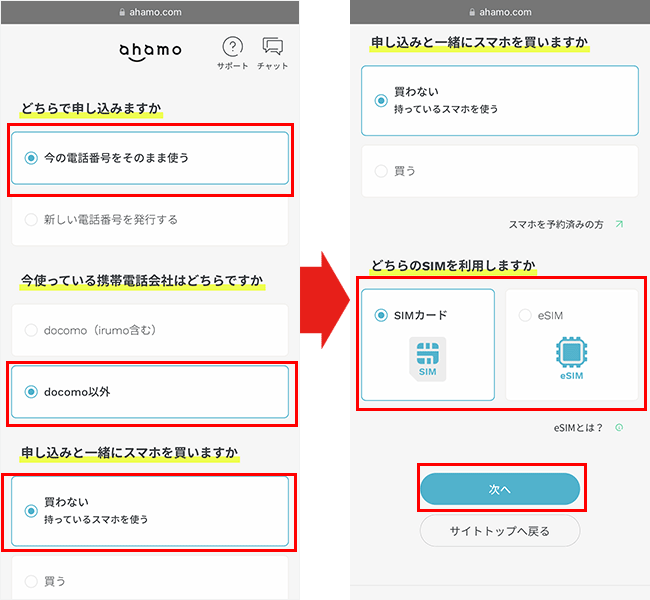Tap heading どちらで申し込みますか

[91, 109]
